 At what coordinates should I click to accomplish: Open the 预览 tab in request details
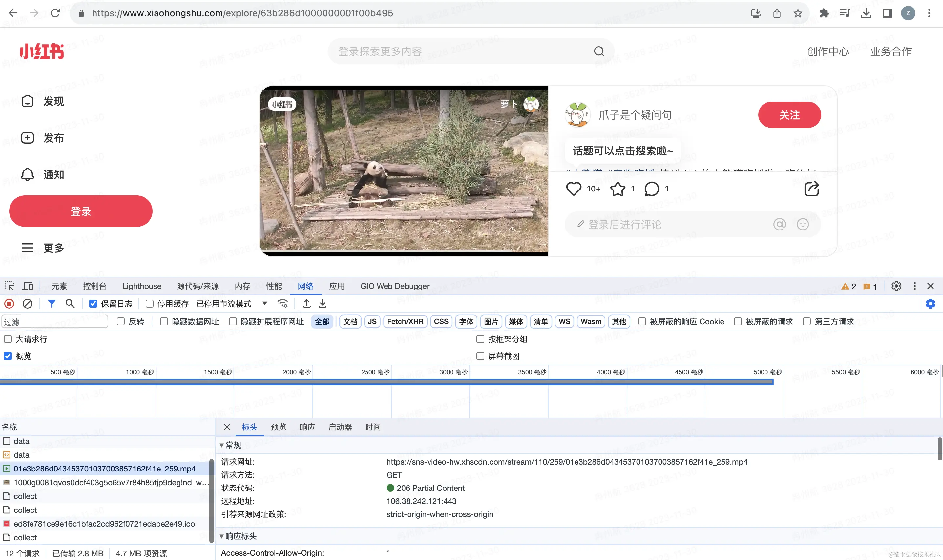[x=278, y=427]
